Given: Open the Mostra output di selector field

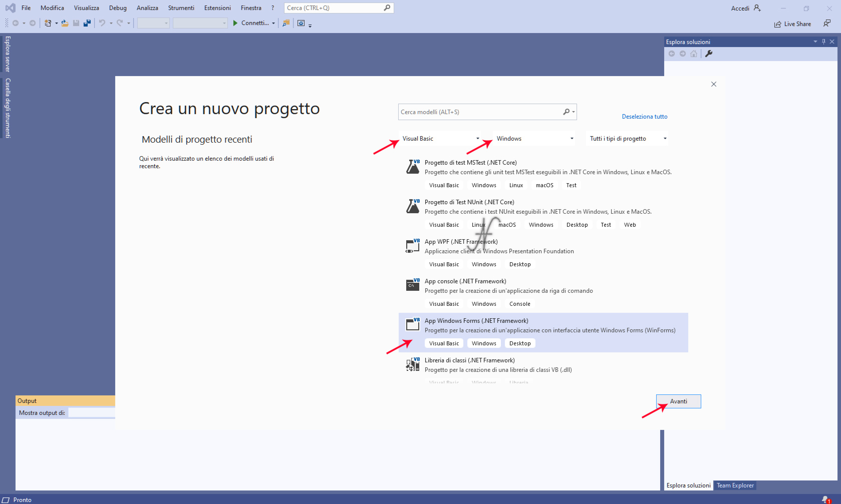Looking at the screenshot, I should pyautogui.click(x=92, y=413).
